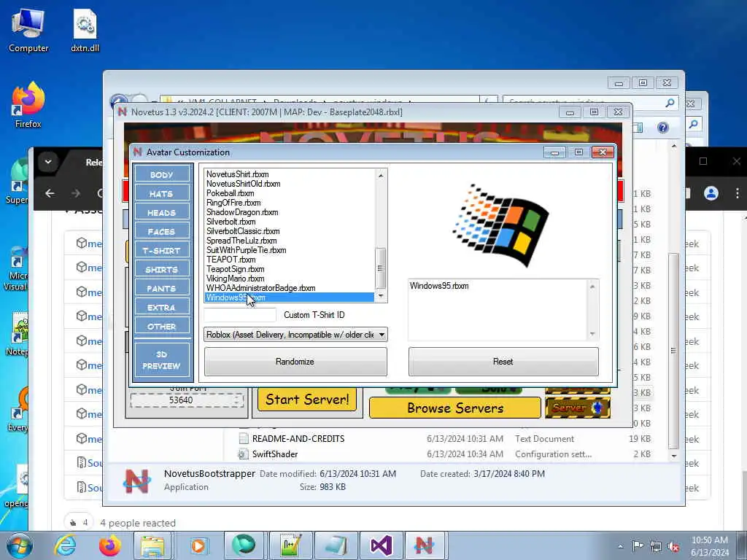The image size is (747, 560).
Task: Open README-AND-CREDITS file in Explorer
Action: click(298, 438)
